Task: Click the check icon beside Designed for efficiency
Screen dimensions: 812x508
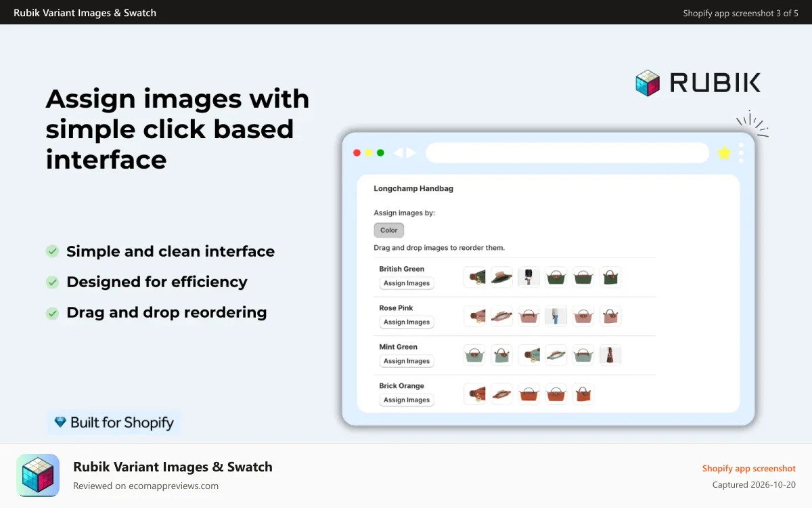Action: tap(52, 282)
